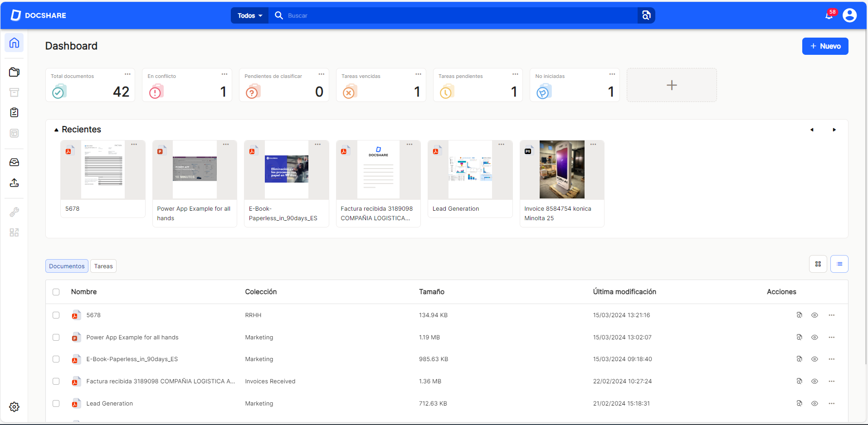Open the E-Book-Paperless recent thumbnail
The height and width of the screenshot is (425, 868).
pyautogui.click(x=287, y=169)
